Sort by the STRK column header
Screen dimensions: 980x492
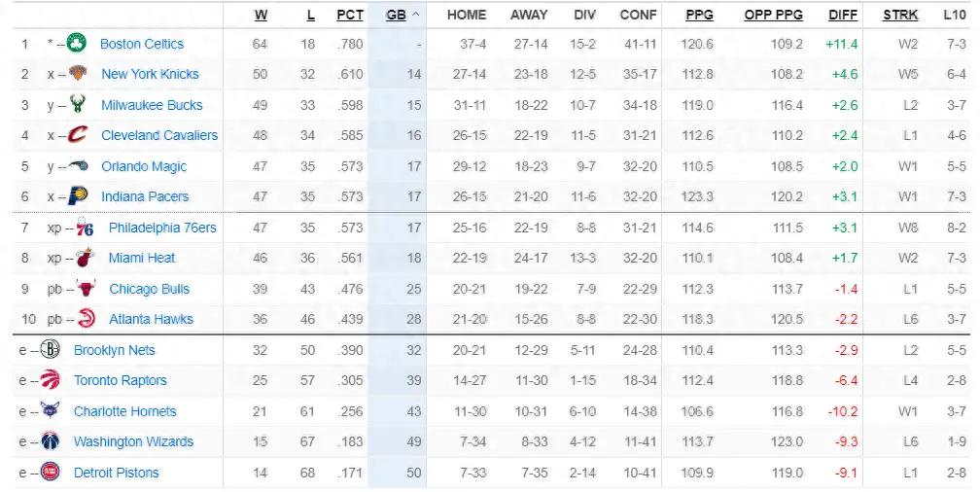pos(900,15)
